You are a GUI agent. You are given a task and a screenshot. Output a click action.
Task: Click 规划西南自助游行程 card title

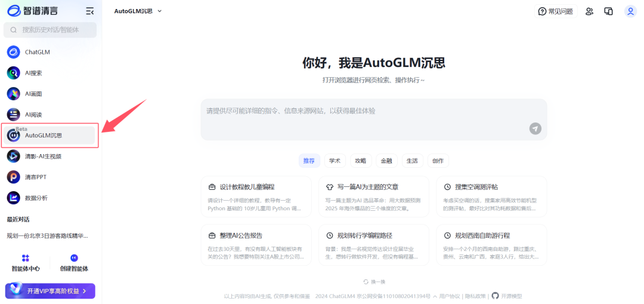(482, 236)
